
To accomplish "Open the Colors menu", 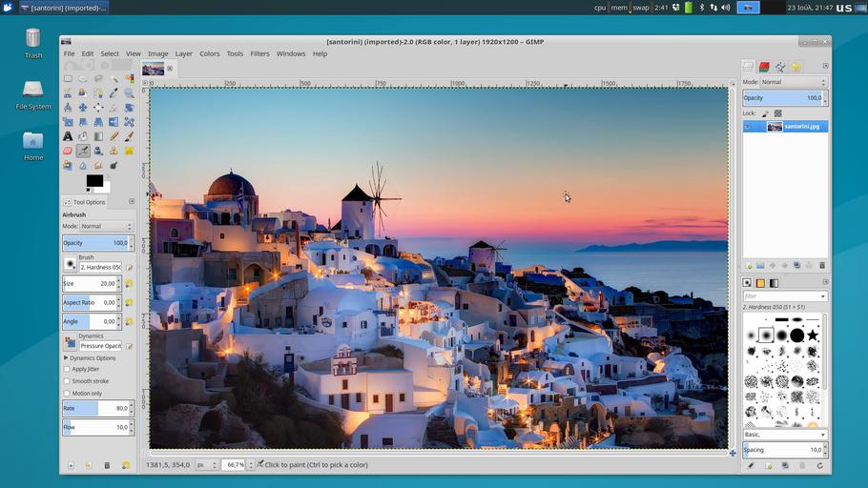I will pyautogui.click(x=209, y=53).
